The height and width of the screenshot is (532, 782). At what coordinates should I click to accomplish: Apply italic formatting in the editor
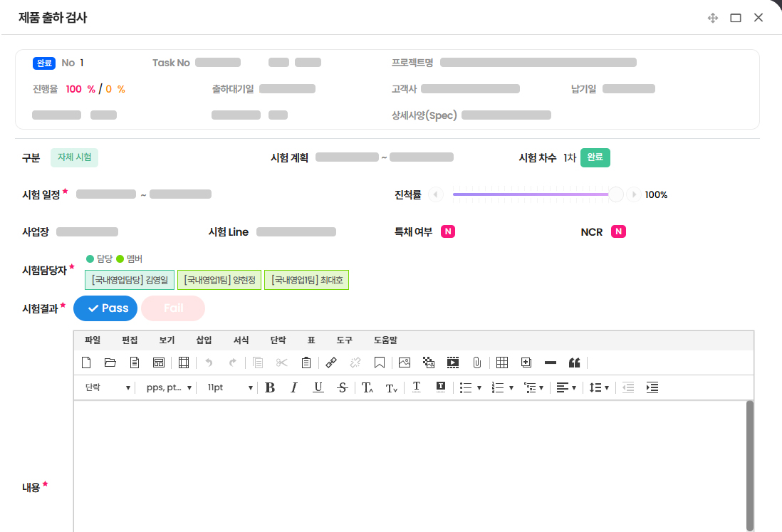(x=293, y=387)
